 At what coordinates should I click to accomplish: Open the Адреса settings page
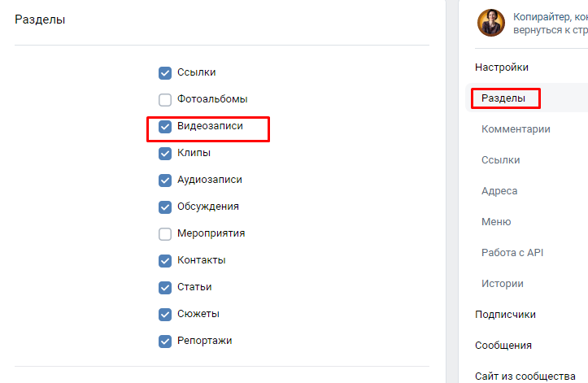pos(499,191)
